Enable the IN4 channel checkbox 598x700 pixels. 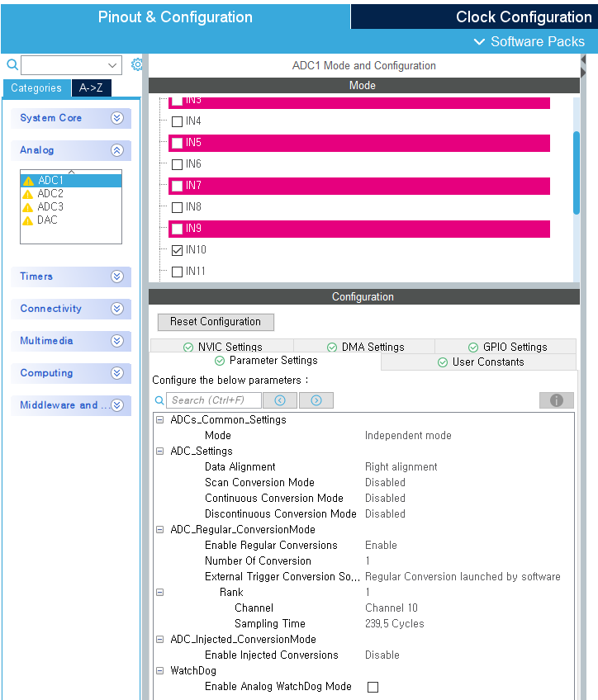click(177, 121)
